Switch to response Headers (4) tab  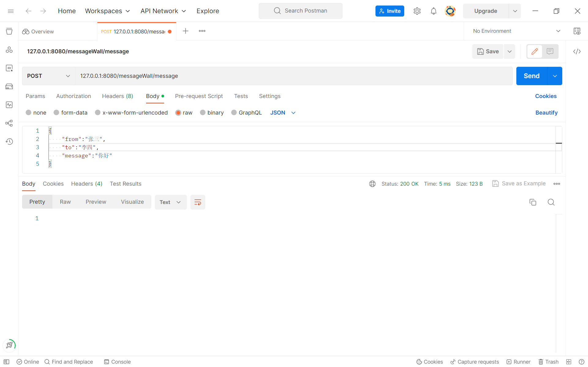pos(87,184)
